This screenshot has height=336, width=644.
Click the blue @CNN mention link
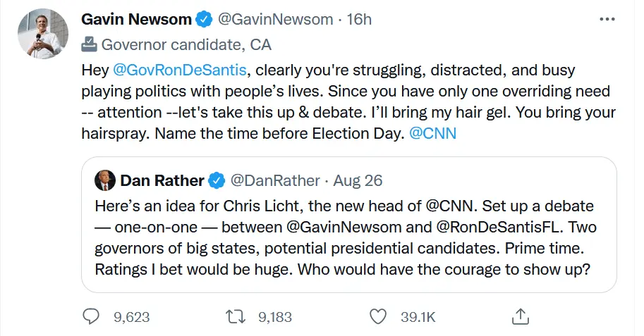(x=432, y=133)
